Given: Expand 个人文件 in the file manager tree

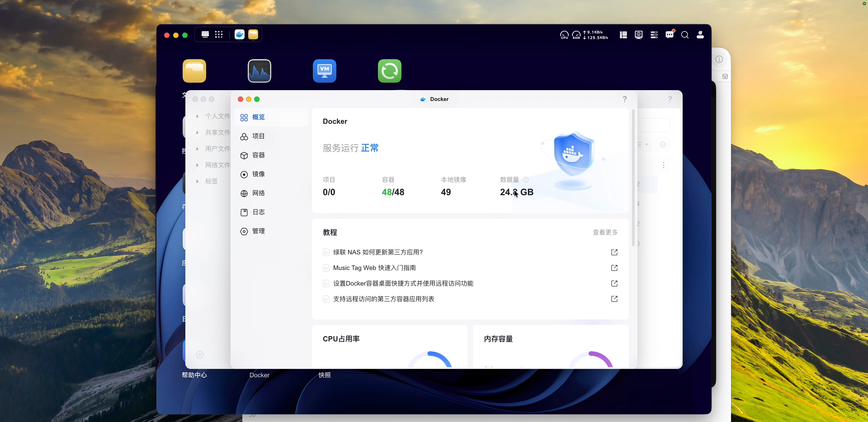Looking at the screenshot, I should [x=198, y=116].
